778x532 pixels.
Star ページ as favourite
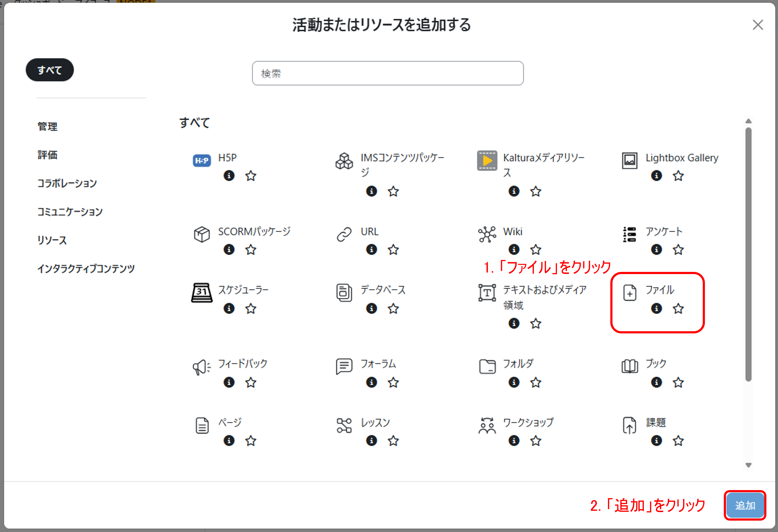tap(251, 441)
